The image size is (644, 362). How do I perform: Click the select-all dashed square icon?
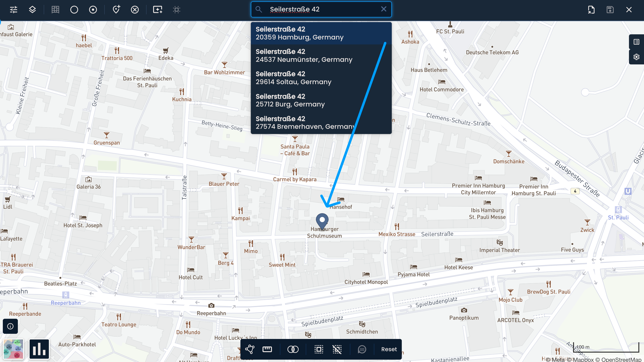pyautogui.click(x=318, y=349)
